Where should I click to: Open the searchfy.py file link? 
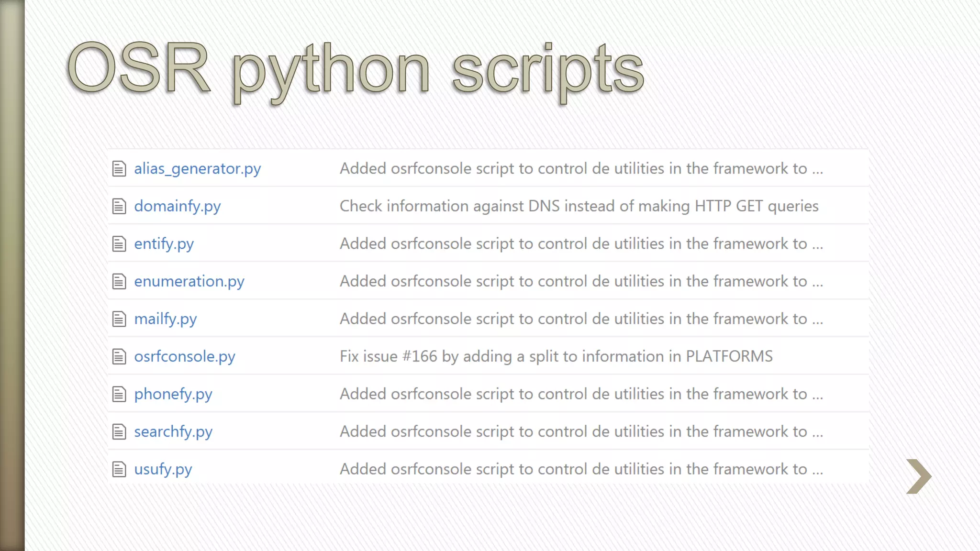click(173, 431)
